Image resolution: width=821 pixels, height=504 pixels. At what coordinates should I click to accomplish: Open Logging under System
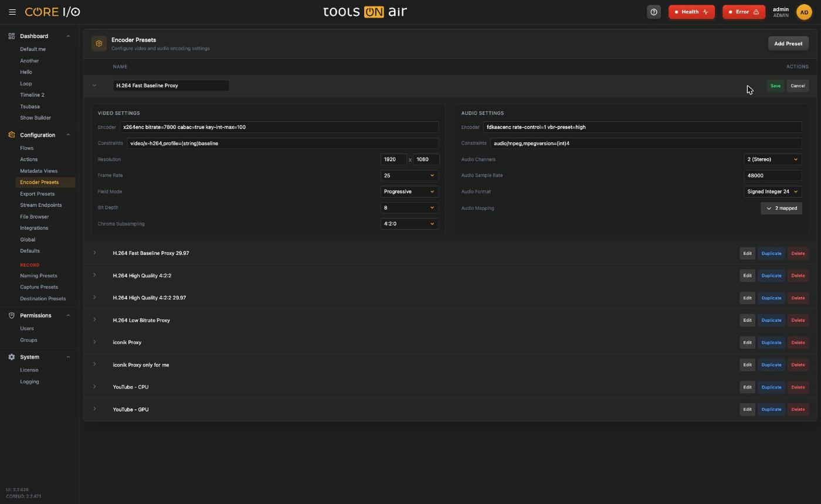(x=29, y=382)
